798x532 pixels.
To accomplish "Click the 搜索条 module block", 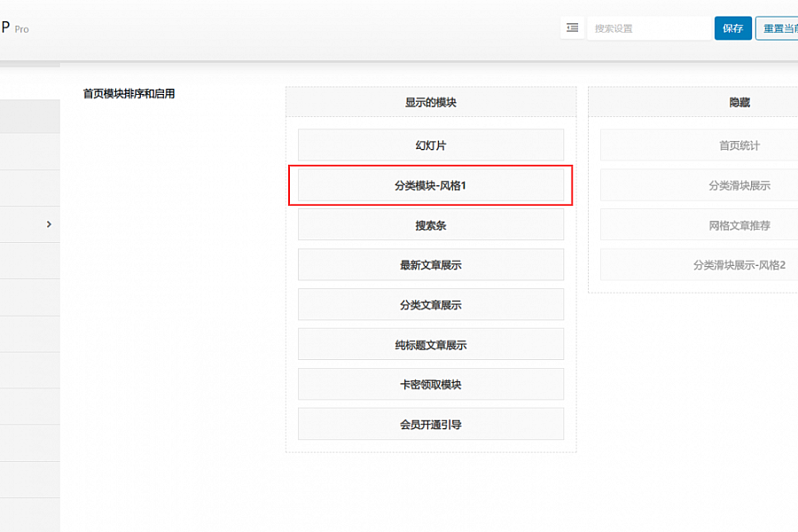I will (430, 225).
